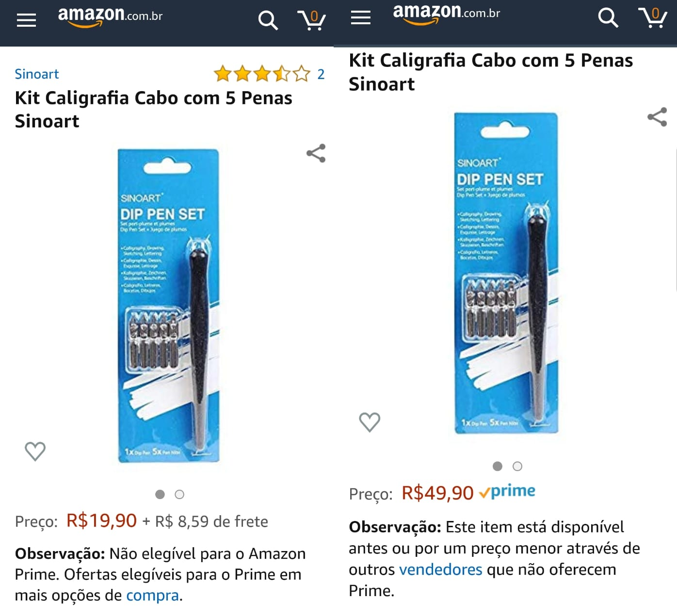This screenshot has height=616, width=677.
Task: Go to Amazon.com.br home via left logo
Action: point(110,17)
